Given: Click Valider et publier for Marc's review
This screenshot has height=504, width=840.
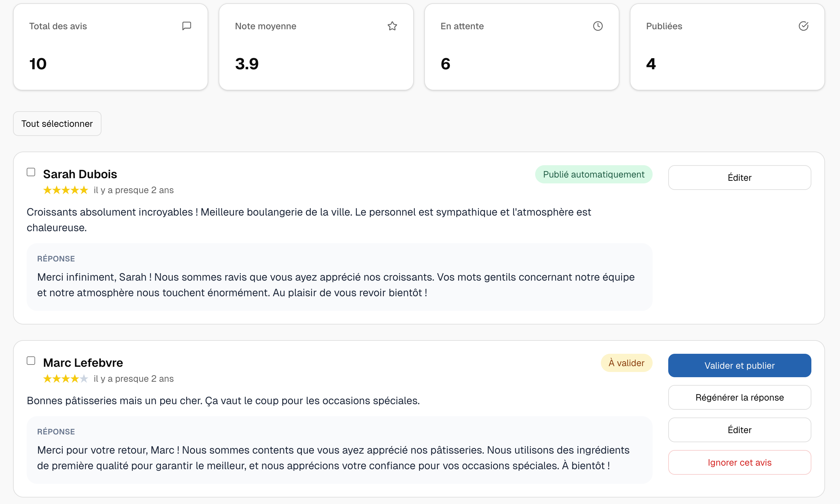Looking at the screenshot, I should pyautogui.click(x=739, y=365).
